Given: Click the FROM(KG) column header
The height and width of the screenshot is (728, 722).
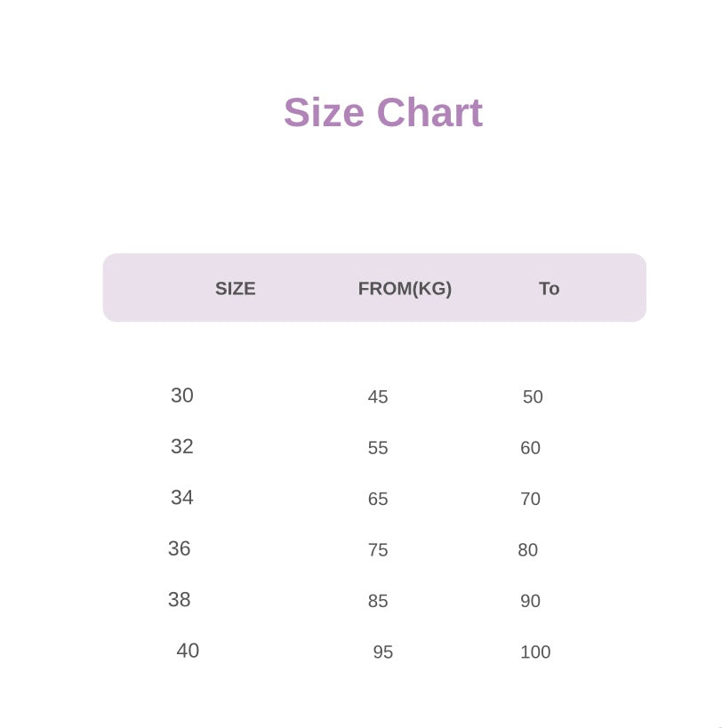Looking at the screenshot, I should (x=405, y=289).
